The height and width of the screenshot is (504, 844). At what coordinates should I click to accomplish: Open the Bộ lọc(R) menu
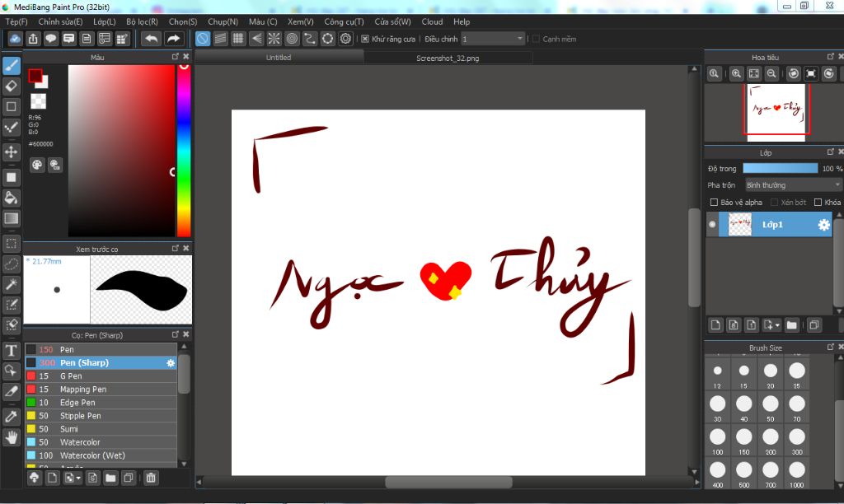tap(142, 22)
